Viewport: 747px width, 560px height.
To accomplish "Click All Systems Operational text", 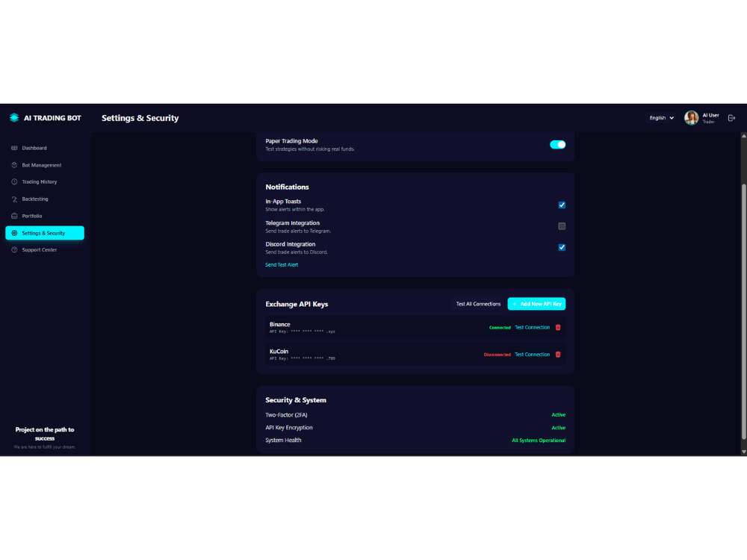I will pyautogui.click(x=539, y=441).
